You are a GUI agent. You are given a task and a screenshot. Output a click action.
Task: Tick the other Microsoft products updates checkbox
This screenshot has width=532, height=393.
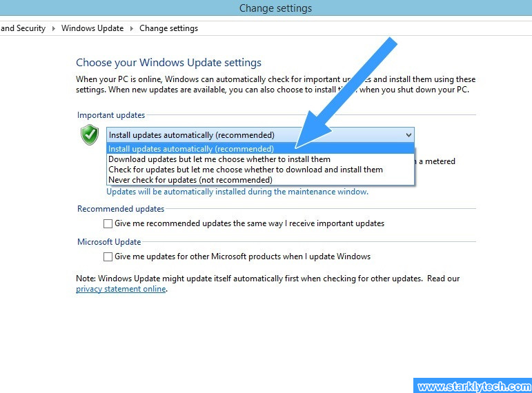coord(108,256)
